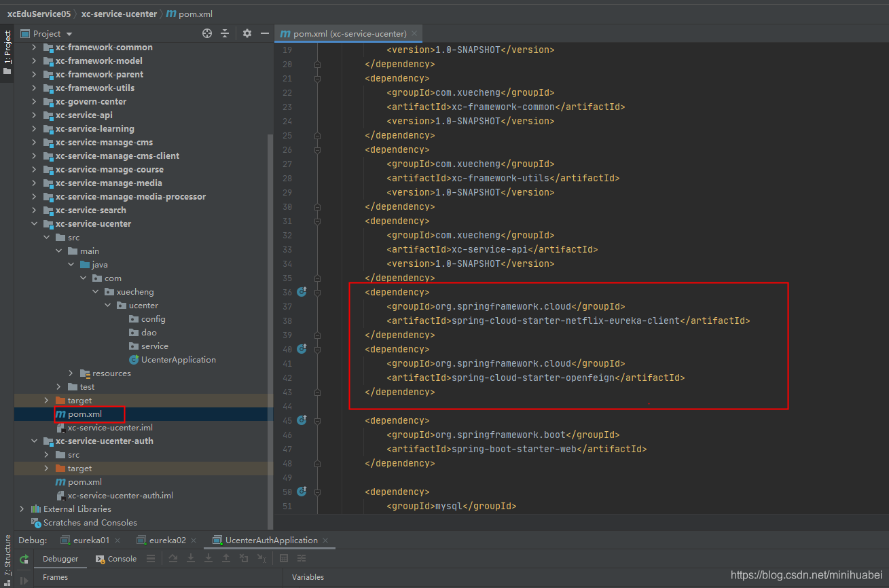
Task: Click the Rerun debug session green icon
Action: 24,559
